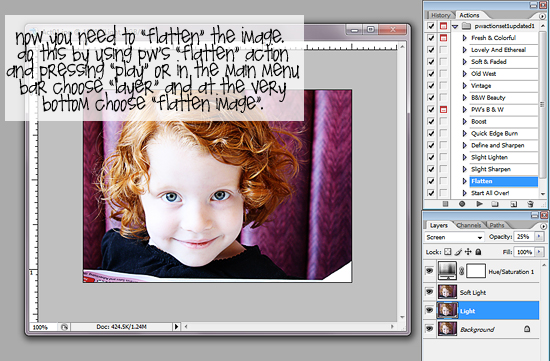Screen dimensions: 550x361
Task: Select the Slight Lighten action
Action: [x=489, y=157]
